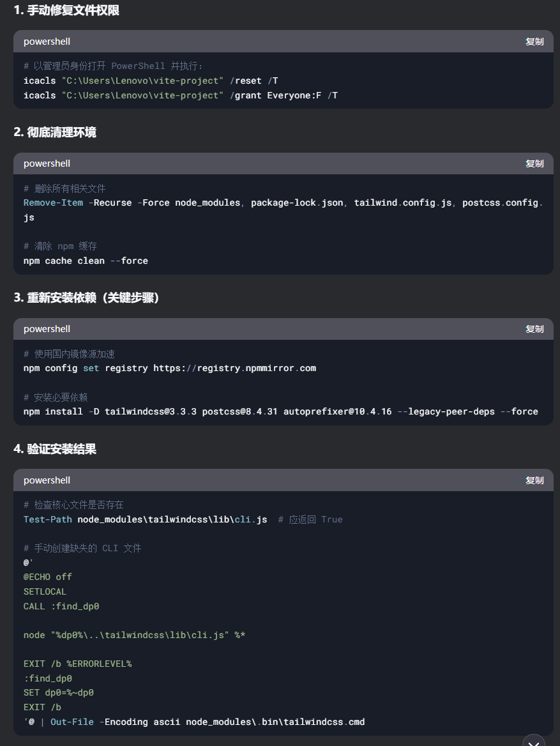Click the '@ECHO off' line
Image resolution: width=560 pixels, height=746 pixels.
tap(48, 577)
